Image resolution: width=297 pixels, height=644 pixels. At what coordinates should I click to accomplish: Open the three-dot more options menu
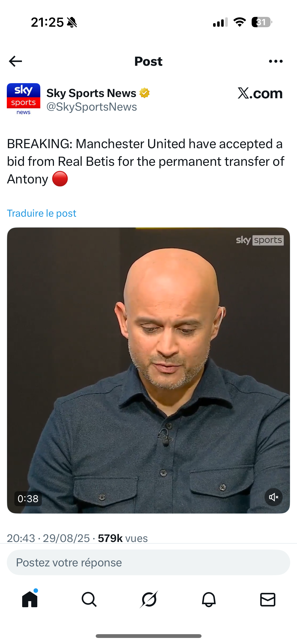(276, 61)
